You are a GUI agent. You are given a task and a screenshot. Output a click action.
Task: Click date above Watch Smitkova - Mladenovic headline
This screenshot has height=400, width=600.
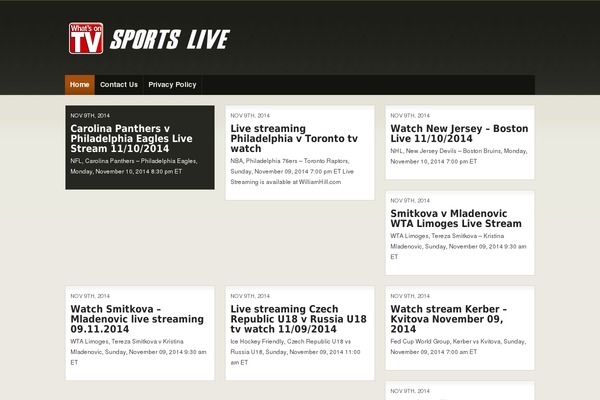(90, 296)
